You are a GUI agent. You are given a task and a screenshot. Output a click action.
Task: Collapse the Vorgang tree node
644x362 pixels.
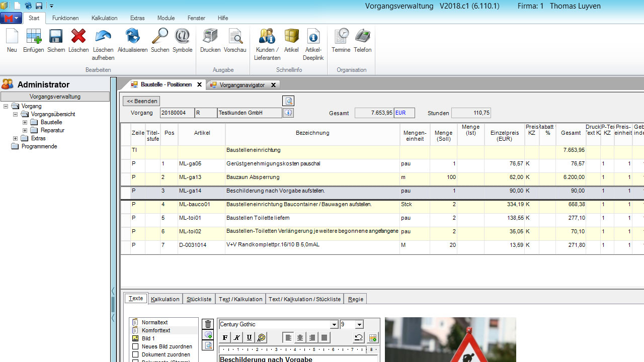point(6,106)
